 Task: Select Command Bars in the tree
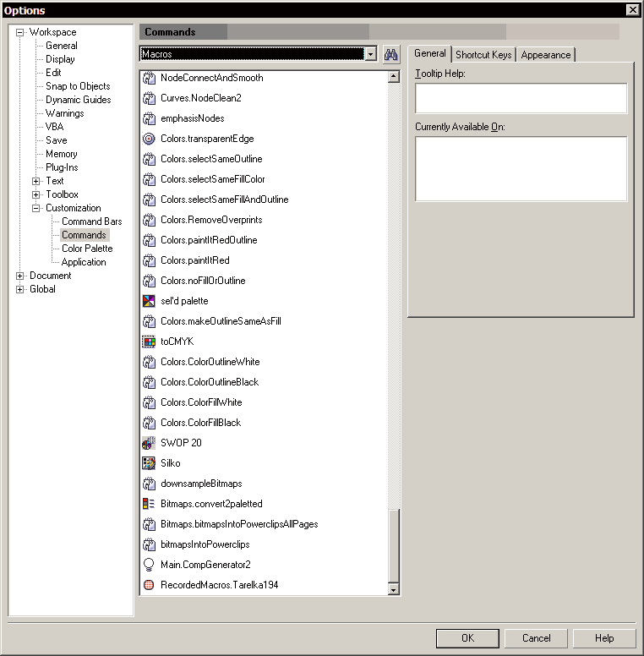coord(92,221)
